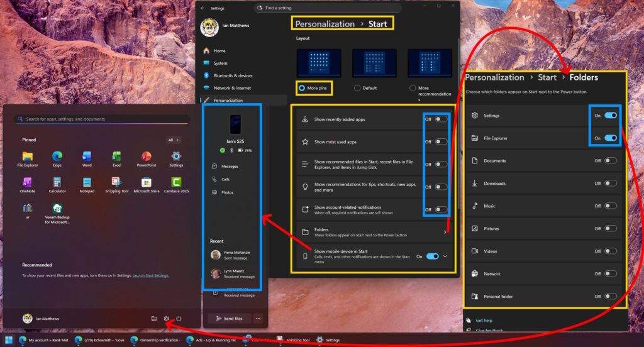Open the recent Fiona McKenzie message
The height and width of the screenshot is (347, 644).
[232, 255]
